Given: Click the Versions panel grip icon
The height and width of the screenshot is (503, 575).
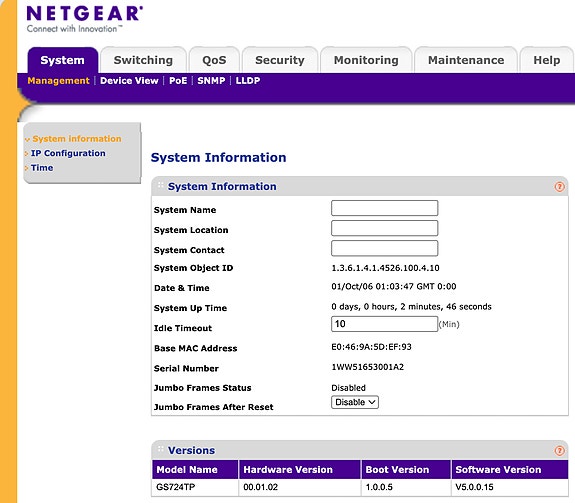Looking at the screenshot, I should [160, 449].
